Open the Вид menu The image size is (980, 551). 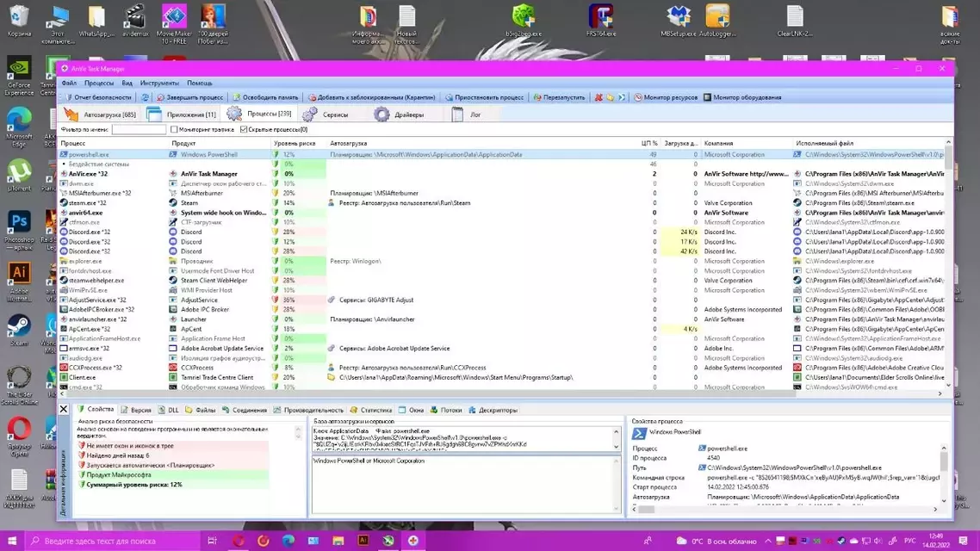pos(127,84)
